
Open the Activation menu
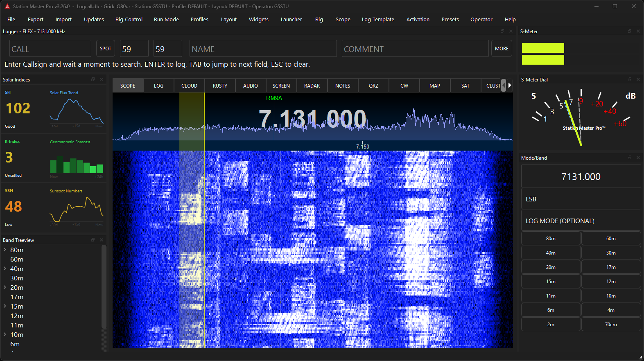(418, 20)
